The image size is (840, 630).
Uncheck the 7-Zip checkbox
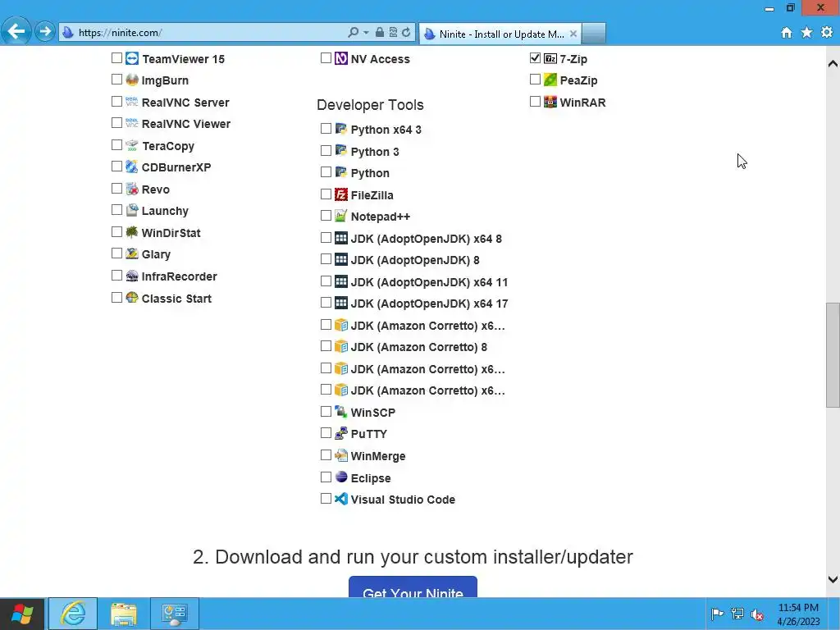535,58
